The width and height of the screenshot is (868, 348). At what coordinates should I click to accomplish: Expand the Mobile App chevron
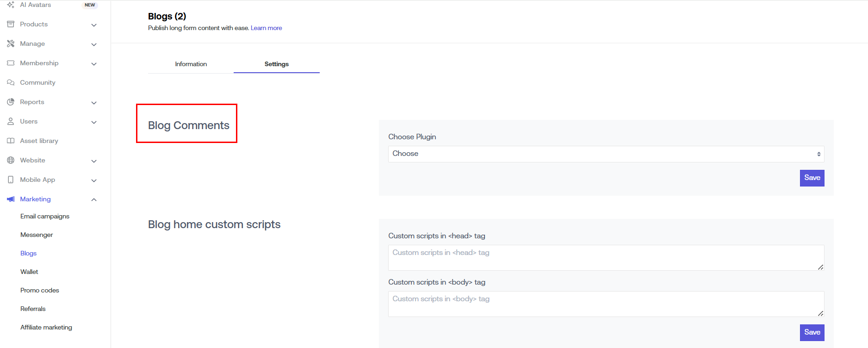[94, 180]
